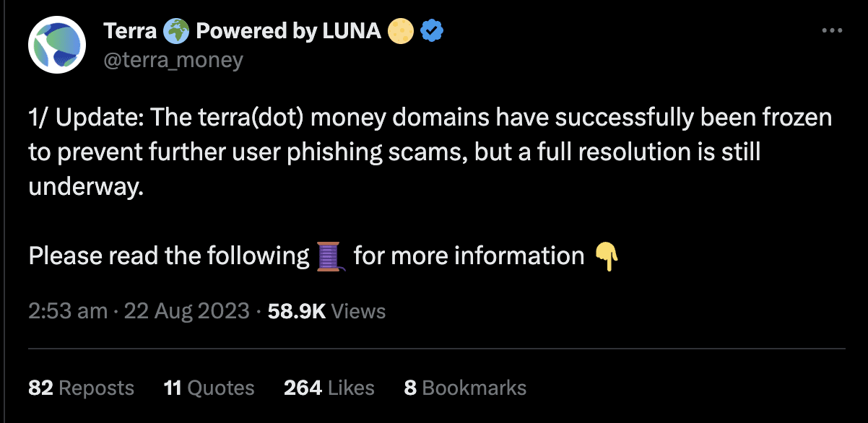Click the "Please read the following" text
Image resolution: width=868 pixels, height=423 pixels.
[168, 256]
